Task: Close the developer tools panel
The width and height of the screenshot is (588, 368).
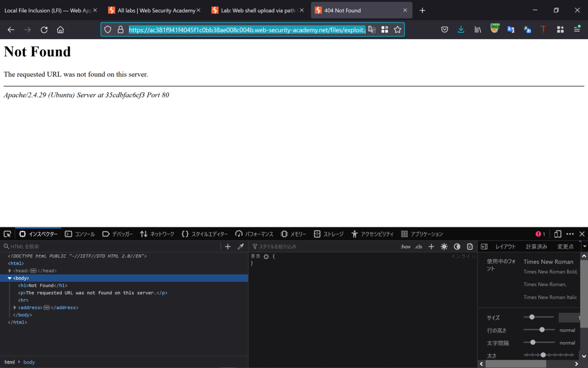Action: pos(582,234)
